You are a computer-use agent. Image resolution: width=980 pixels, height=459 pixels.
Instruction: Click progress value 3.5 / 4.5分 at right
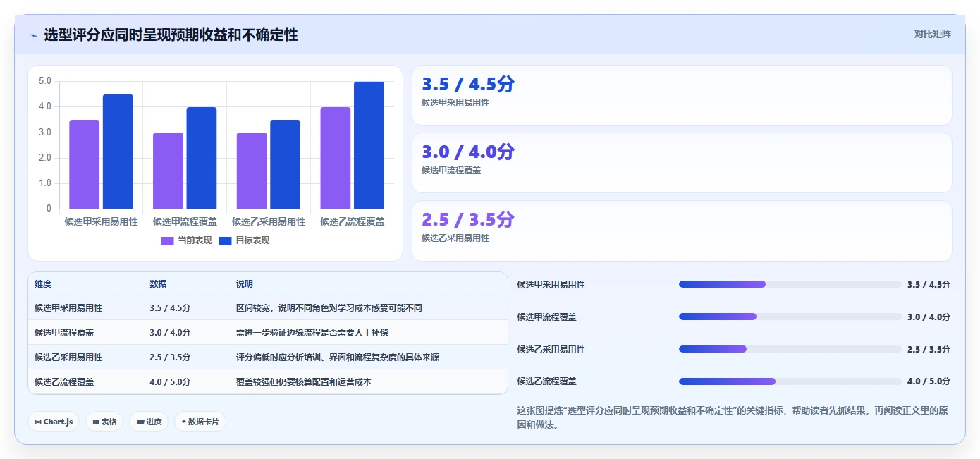[x=929, y=285]
